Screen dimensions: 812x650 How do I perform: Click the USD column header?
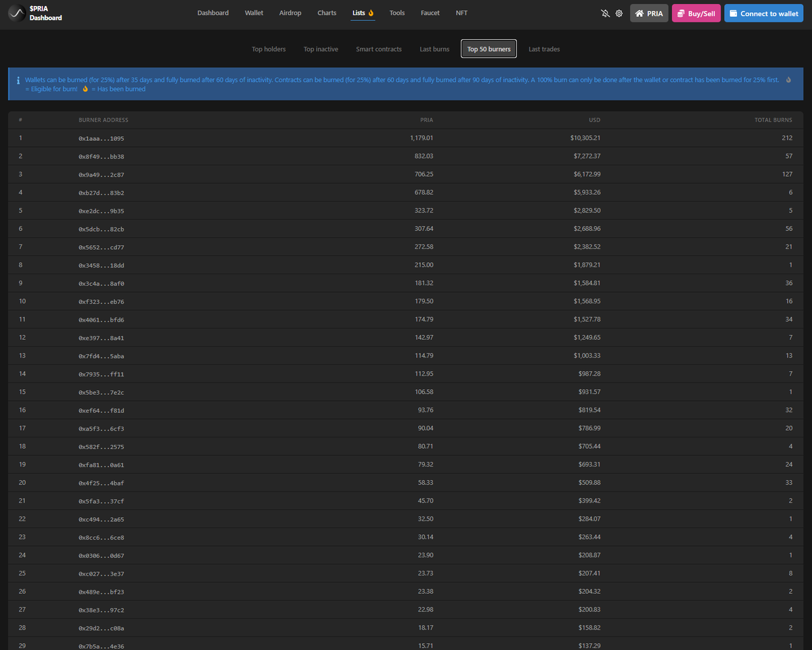point(594,120)
